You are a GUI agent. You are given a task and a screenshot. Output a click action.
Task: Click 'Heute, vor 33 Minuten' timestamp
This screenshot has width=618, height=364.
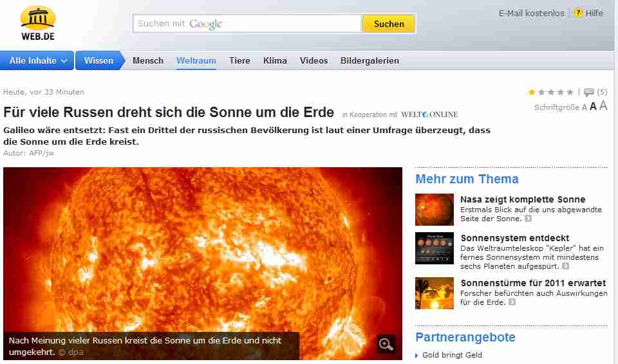44,92
